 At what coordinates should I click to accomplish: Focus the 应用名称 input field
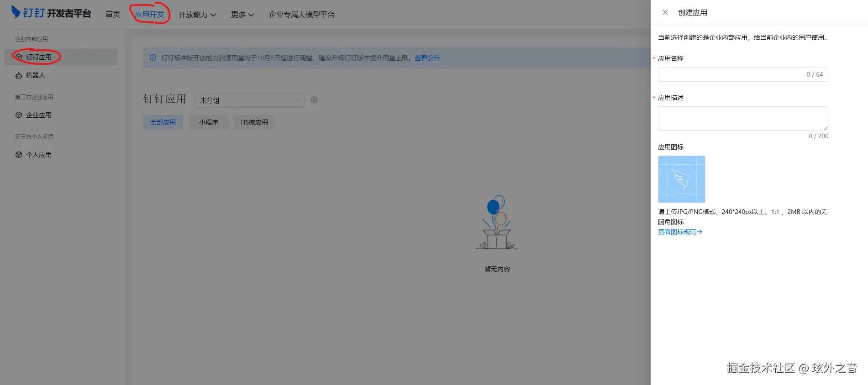(x=743, y=74)
